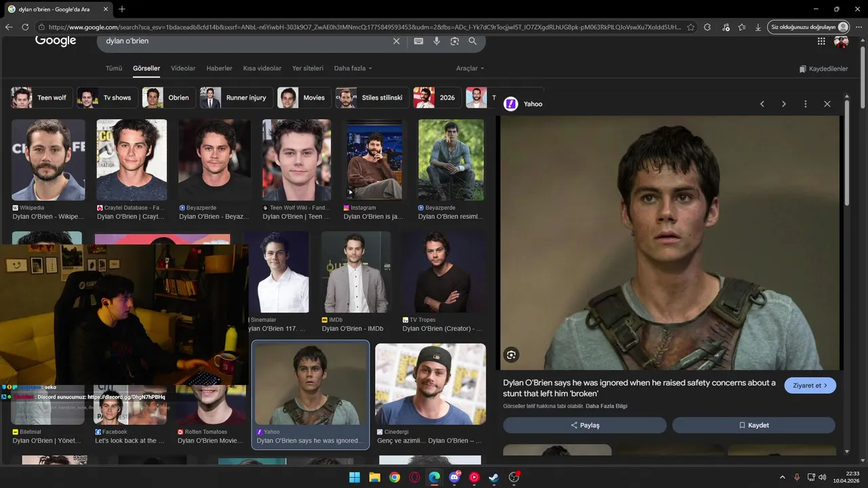Click the Ziyaret et visit button
Screen dimensions: 868x488
coord(810,386)
